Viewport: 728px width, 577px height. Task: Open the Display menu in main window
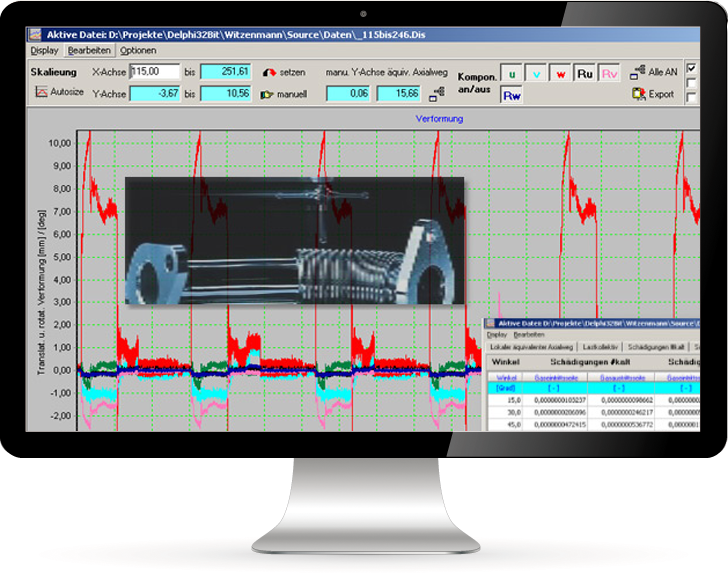(45, 50)
